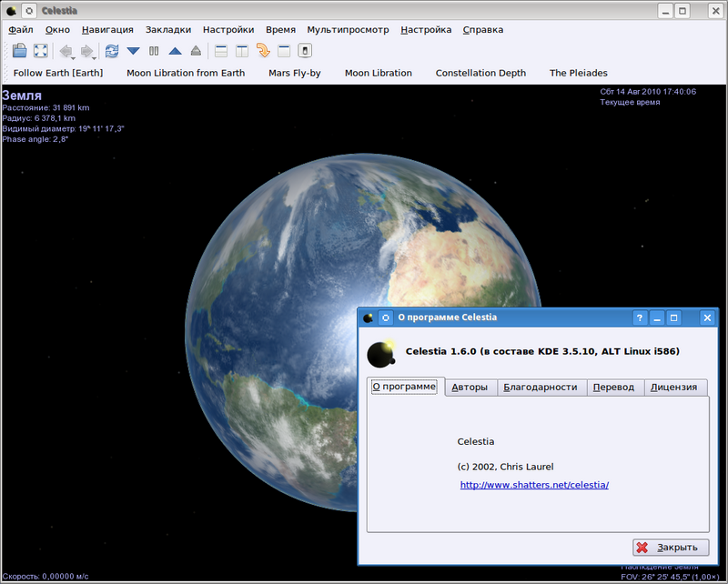This screenshot has height=584, width=728.
Task: Open bookmark Follow Earth [Earth]
Action: tap(58, 73)
